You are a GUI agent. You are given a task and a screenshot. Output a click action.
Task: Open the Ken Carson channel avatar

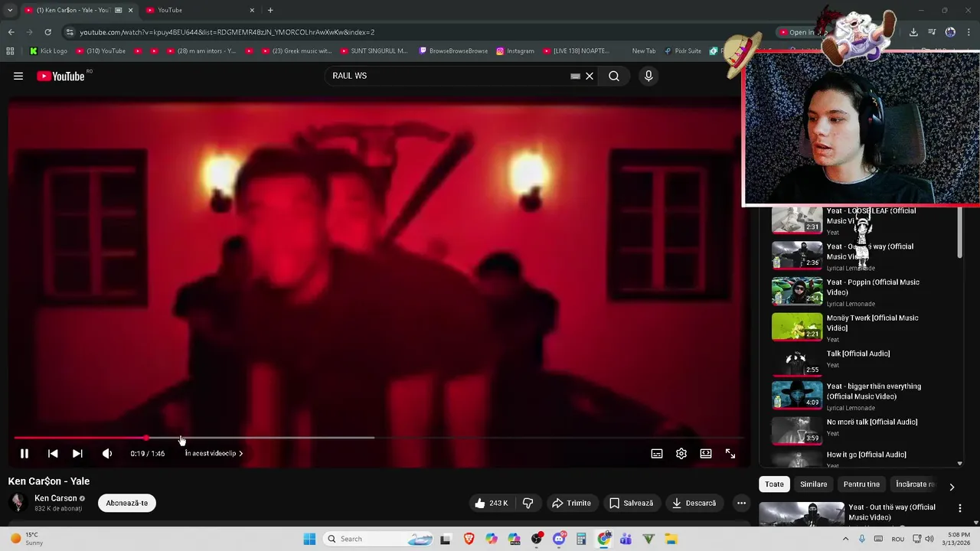click(x=18, y=503)
